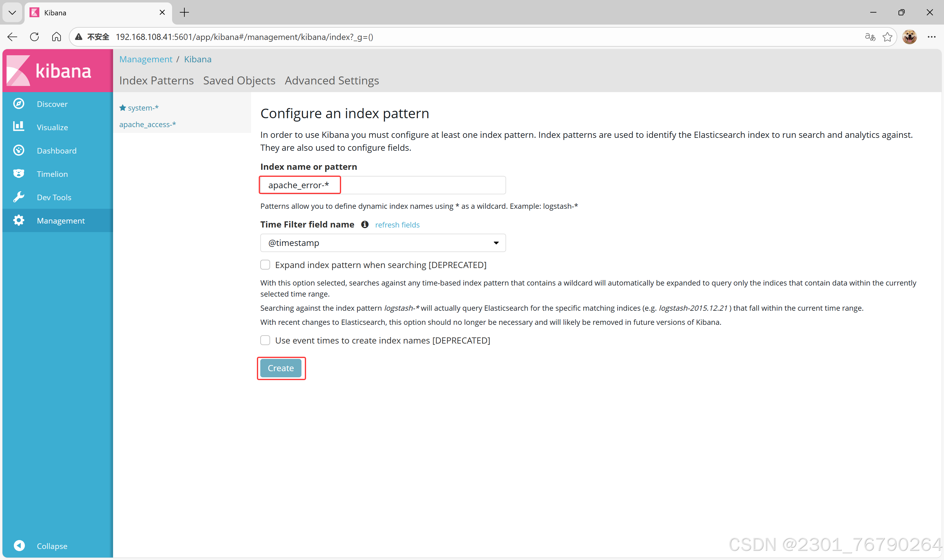Click the Collapse sidebar arrow icon
This screenshot has width=944, height=560.
click(x=19, y=546)
